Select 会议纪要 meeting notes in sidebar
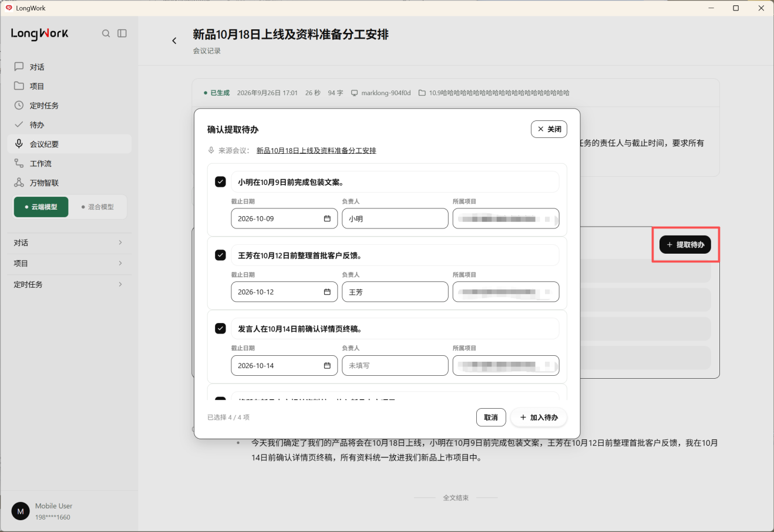The height and width of the screenshot is (532, 774). [x=69, y=144]
